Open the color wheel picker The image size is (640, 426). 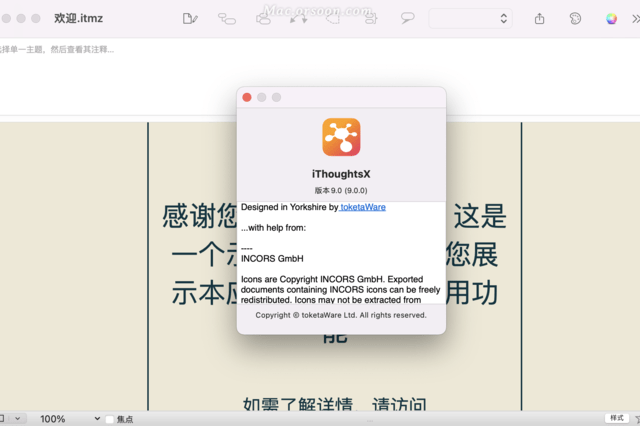[611, 19]
